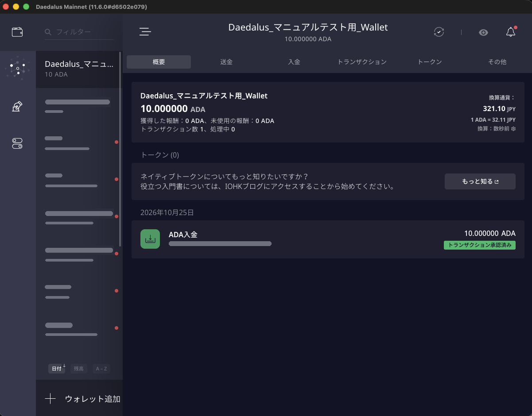532x416 pixels.
Task: Click the 1 ADA = 32.11 JPY rate
Action: click(x=493, y=119)
